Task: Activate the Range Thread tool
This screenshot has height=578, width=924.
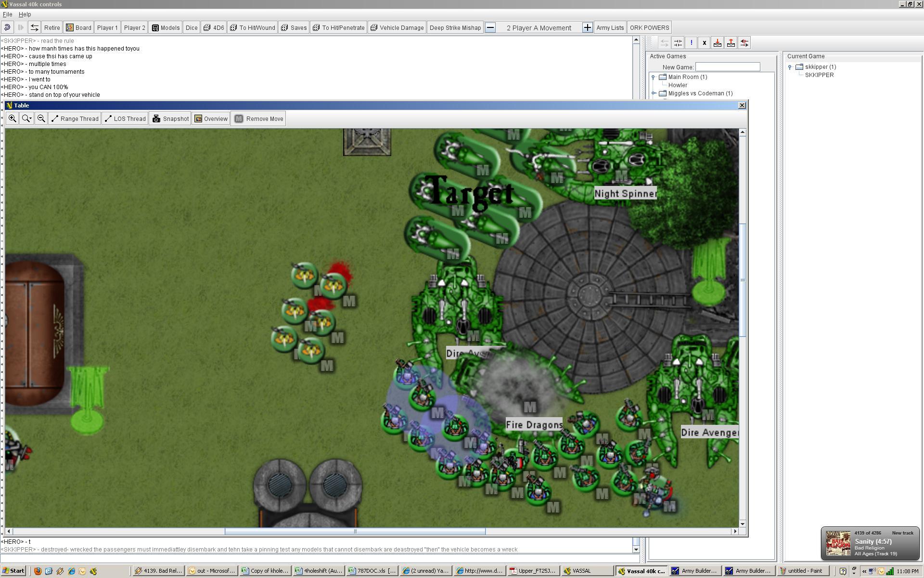Action: [75, 118]
